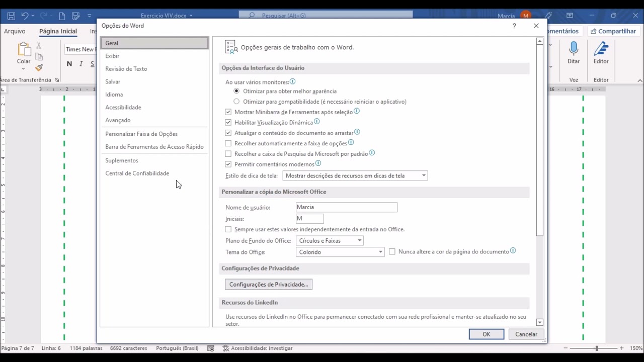Undo last action in Word
The image size is (644, 362).
[x=25, y=16]
